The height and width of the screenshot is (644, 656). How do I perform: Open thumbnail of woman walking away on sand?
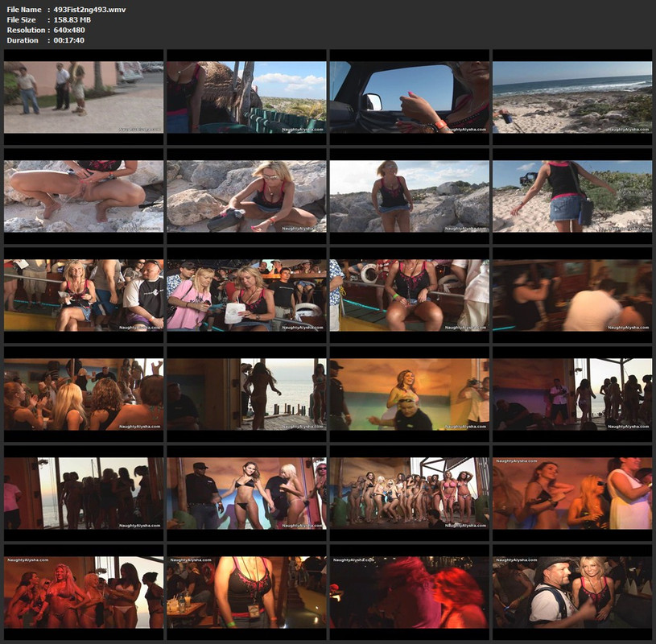[572, 196]
